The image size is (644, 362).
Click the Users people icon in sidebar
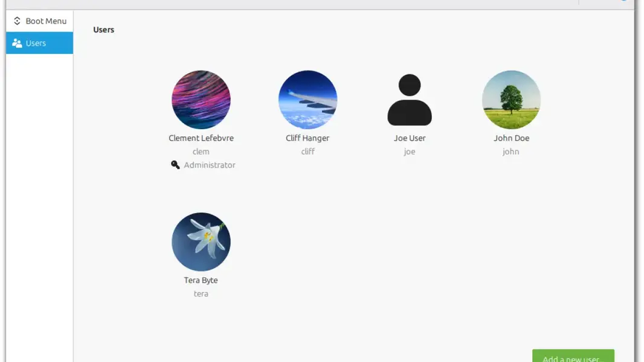17,43
